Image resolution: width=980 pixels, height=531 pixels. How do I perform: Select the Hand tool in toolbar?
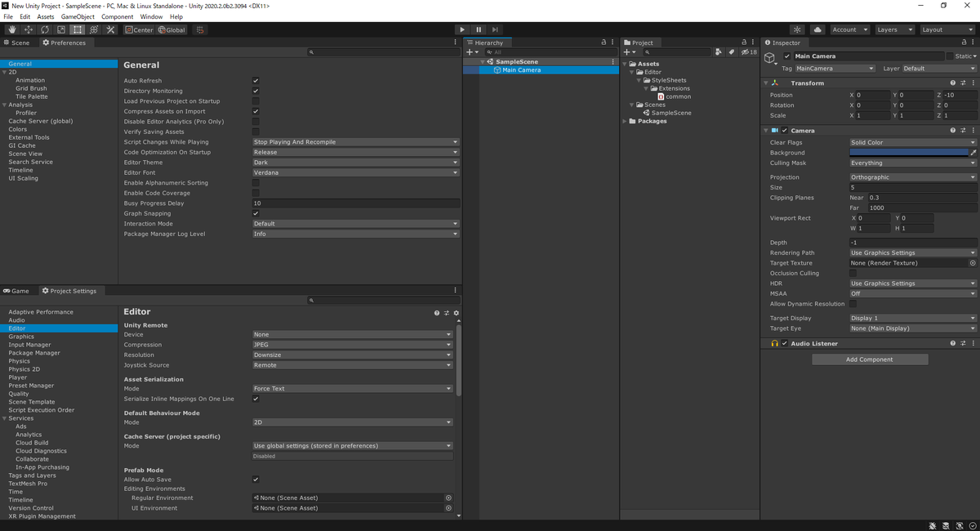point(12,29)
